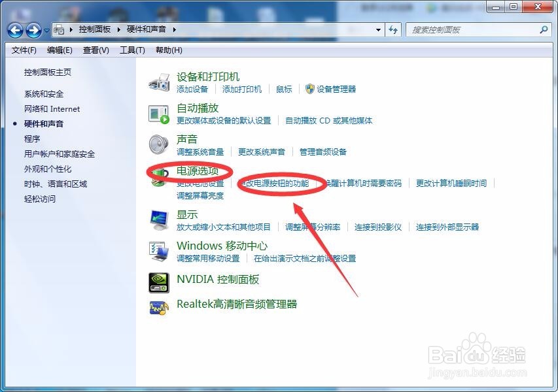The height and width of the screenshot is (392, 558).
Task: Click 更改系统声音 link
Action: [262, 152]
